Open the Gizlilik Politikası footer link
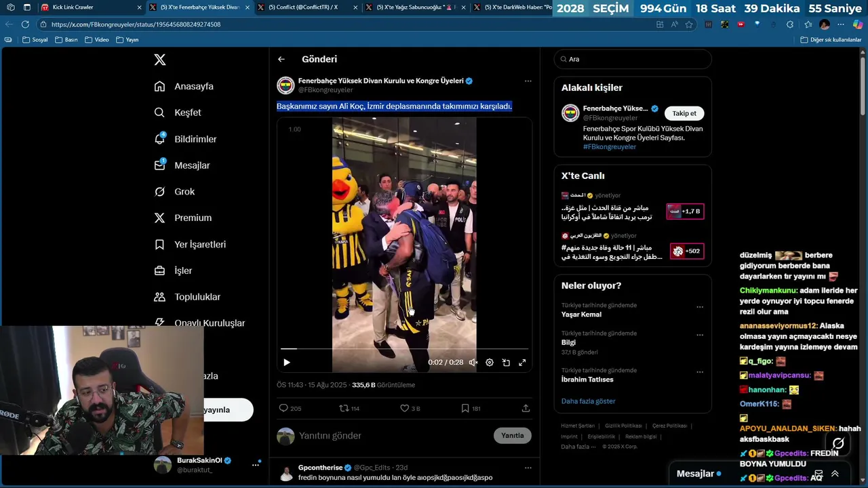Image resolution: width=868 pixels, height=488 pixels. tap(623, 426)
